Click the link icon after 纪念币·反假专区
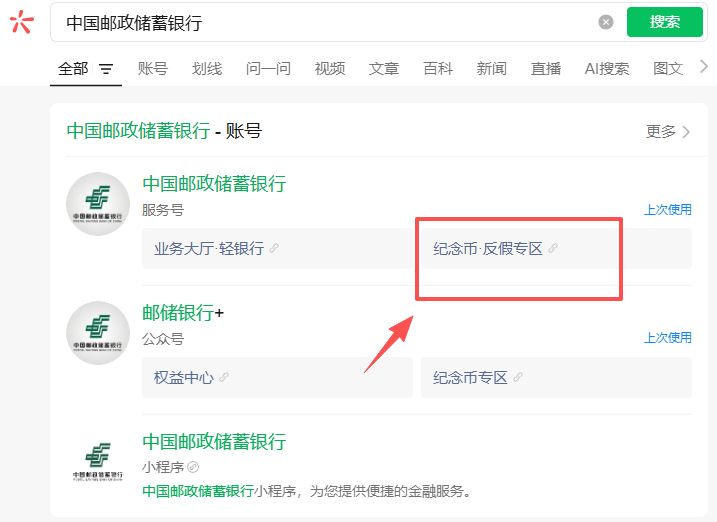This screenshot has height=522, width=717. tap(553, 248)
